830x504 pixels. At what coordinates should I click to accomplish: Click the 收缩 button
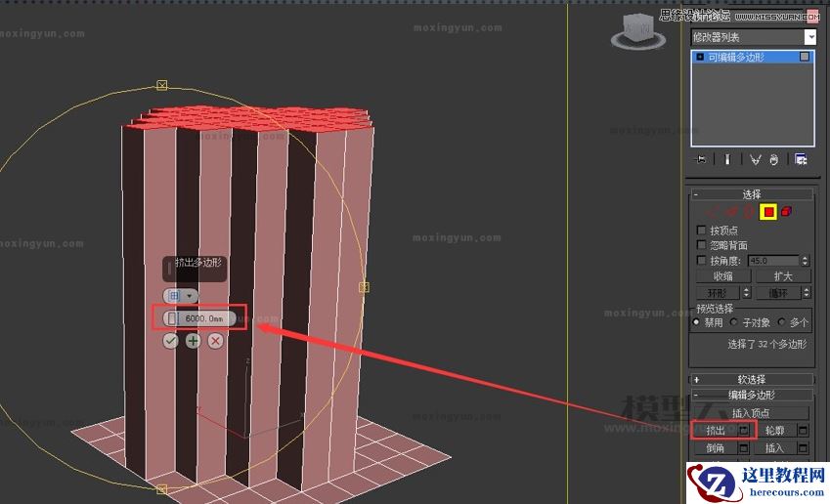pos(723,276)
